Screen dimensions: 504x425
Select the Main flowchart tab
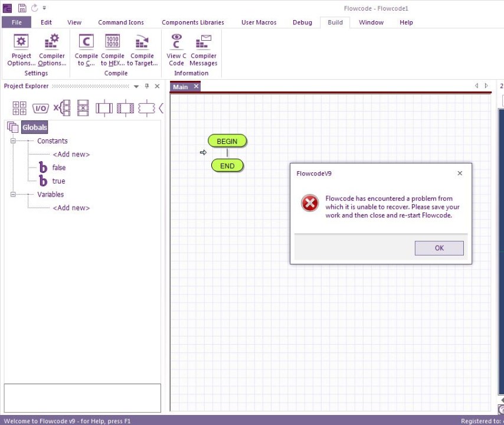click(181, 87)
